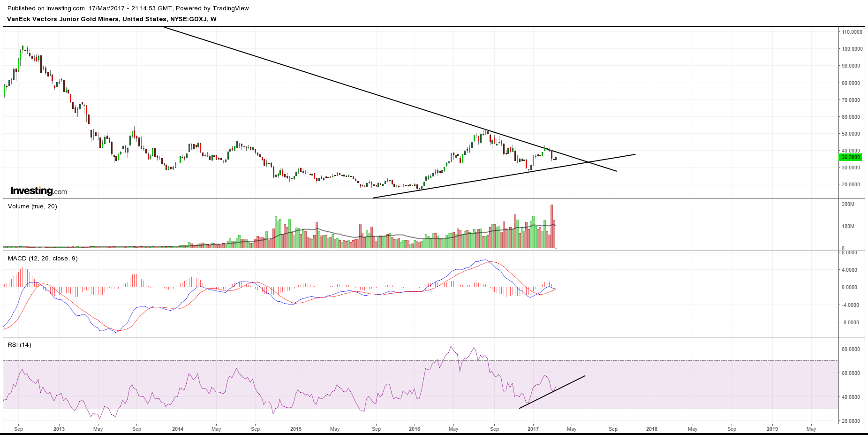The image size is (868, 435).
Task: Click the 2014 label on time axis
Action: (178, 429)
